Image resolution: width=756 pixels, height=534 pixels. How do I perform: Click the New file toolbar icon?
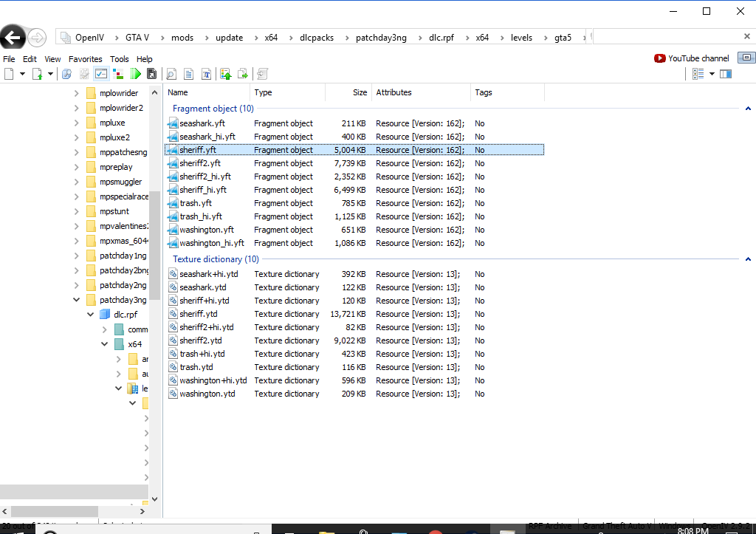click(x=9, y=74)
